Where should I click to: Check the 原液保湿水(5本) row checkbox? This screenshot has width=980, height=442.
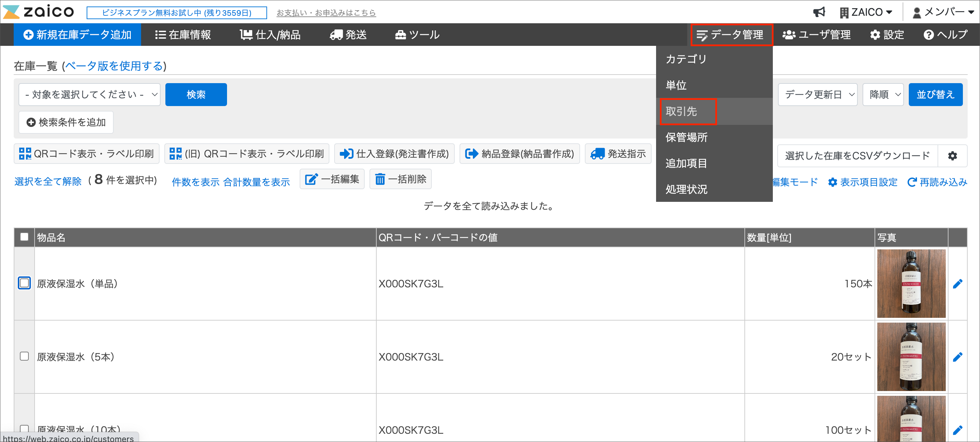pyautogui.click(x=24, y=356)
